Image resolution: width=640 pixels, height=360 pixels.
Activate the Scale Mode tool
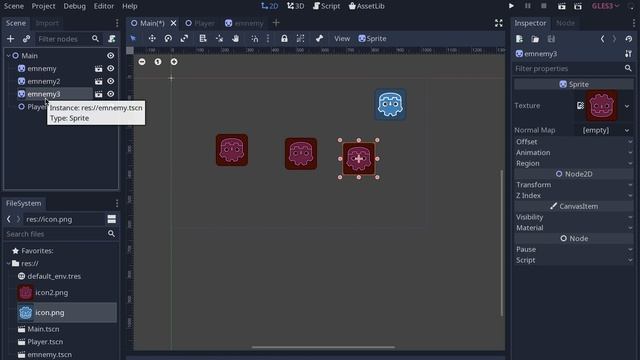(x=184, y=38)
